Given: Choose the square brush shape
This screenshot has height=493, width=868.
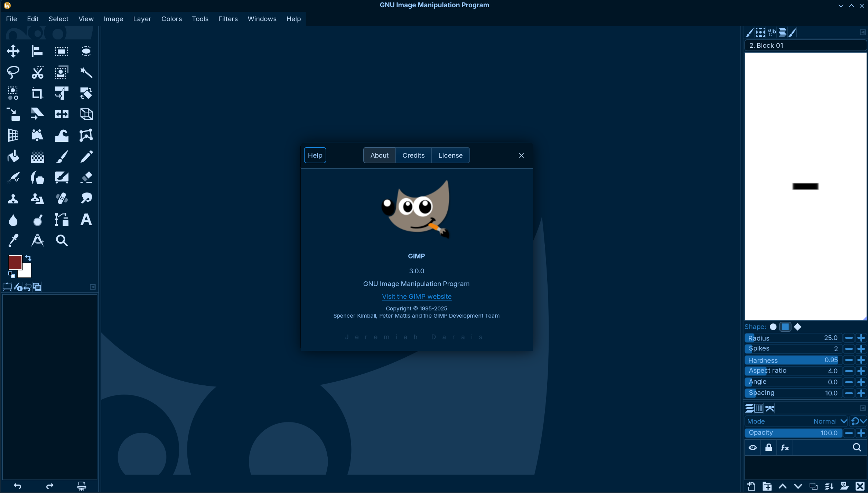Looking at the screenshot, I should coord(785,327).
